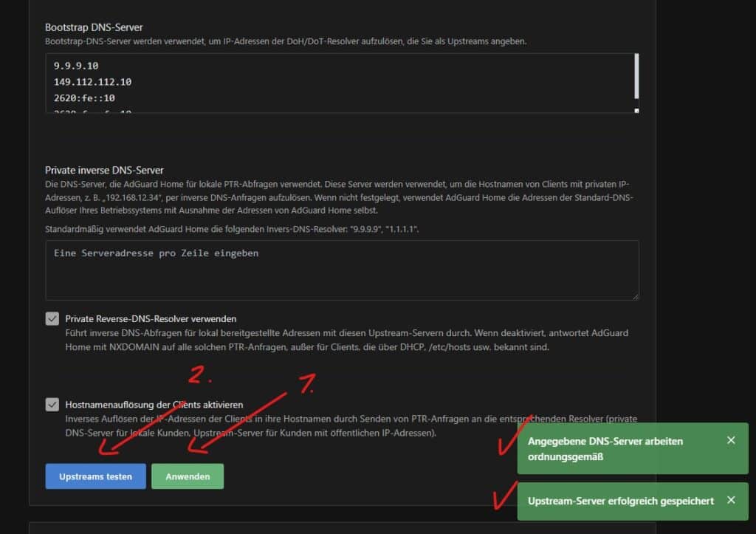This screenshot has width=756, height=534.
Task: Click the resize grip of the private inverse DNS text area
Action: (x=636, y=297)
